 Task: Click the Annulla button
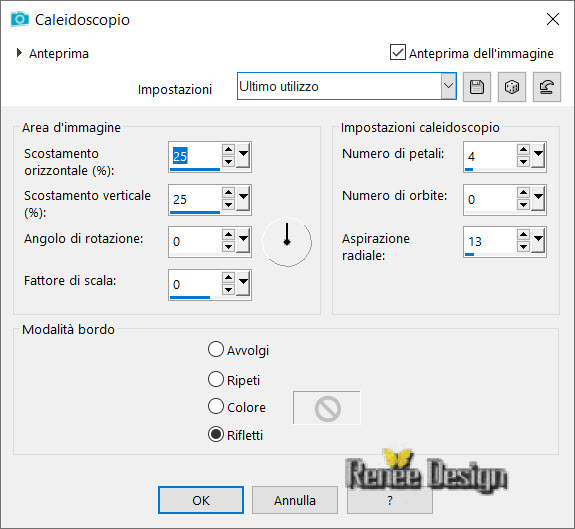295,500
